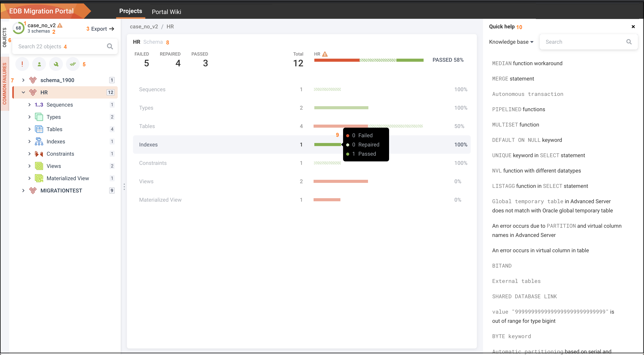Viewport: 644px width, 355px height.
Task: Toggle the auto-repaired wrench filter icon
Action: tap(56, 64)
